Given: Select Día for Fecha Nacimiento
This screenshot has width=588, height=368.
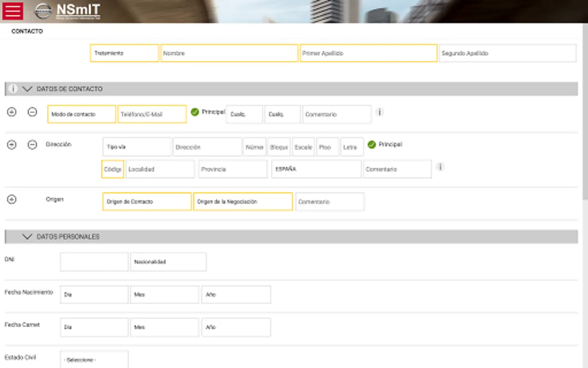Looking at the screenshot, I should click(x=94, y=294).
